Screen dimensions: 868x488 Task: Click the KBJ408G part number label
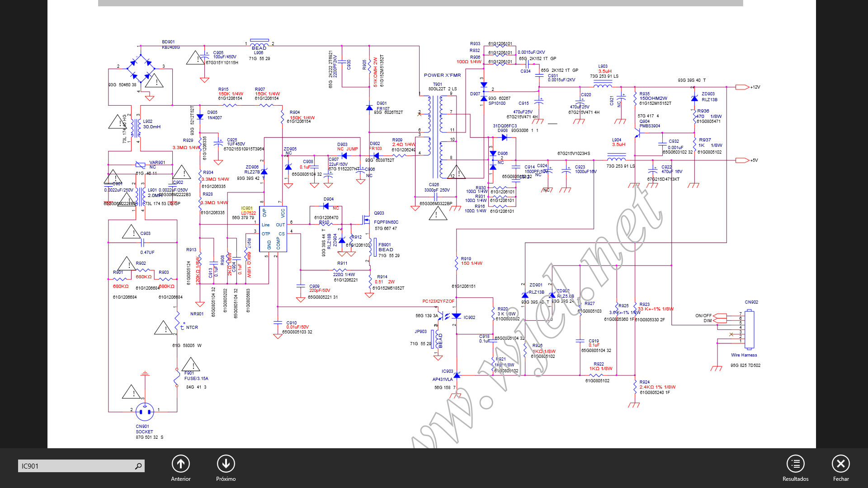click(x=171, y=47)
